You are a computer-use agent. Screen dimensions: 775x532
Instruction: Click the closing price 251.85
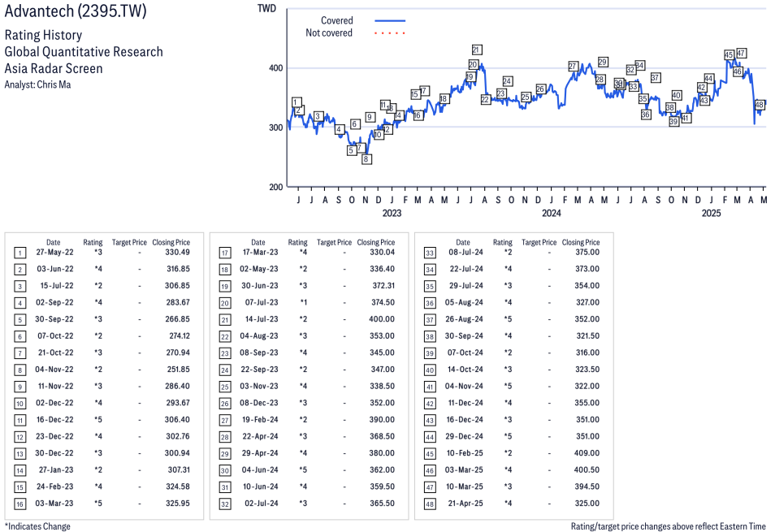(x=178, y=370)
